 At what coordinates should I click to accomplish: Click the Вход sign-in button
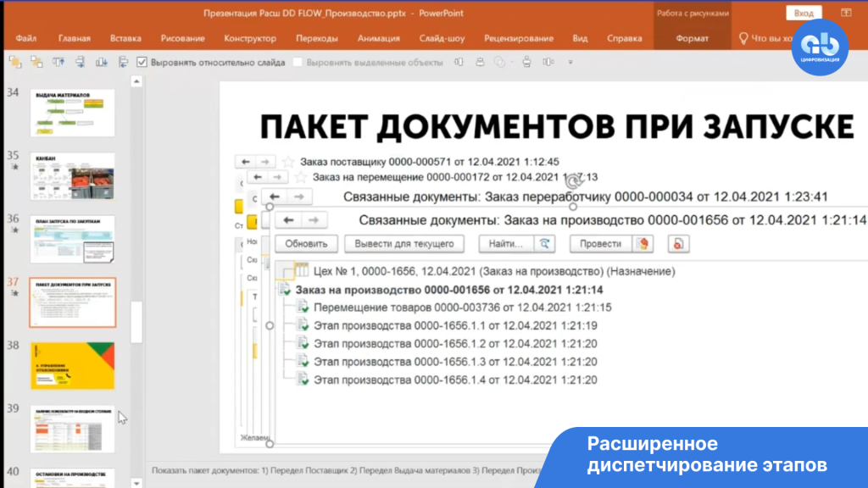tap(804, 13)
